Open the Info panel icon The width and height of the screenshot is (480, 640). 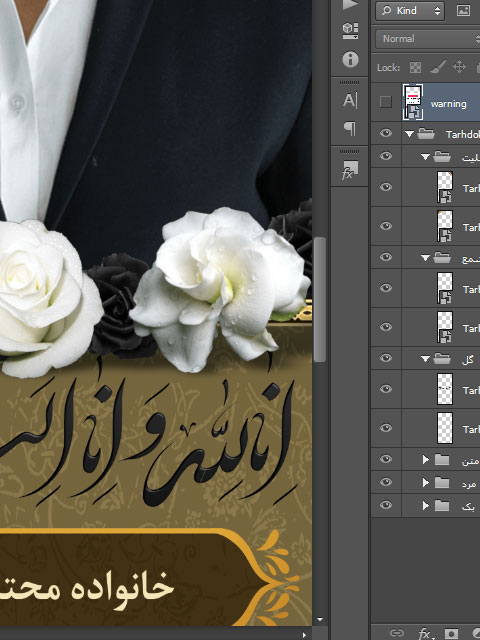click(350, 60)
